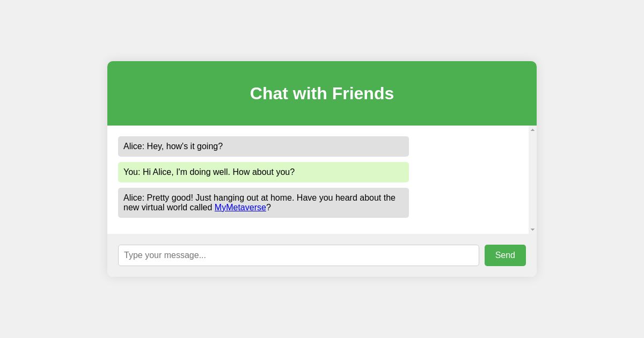Click the scrollbar up arrow

pyautogui.click(x=532, y=130)
